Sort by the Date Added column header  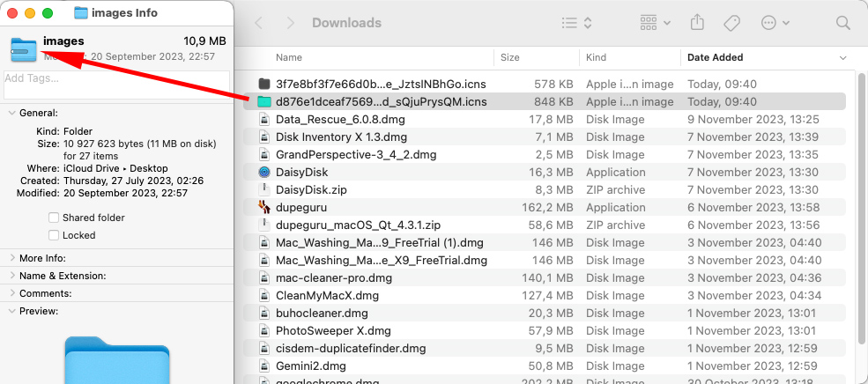pyautogui.click(x=716, y=57)
